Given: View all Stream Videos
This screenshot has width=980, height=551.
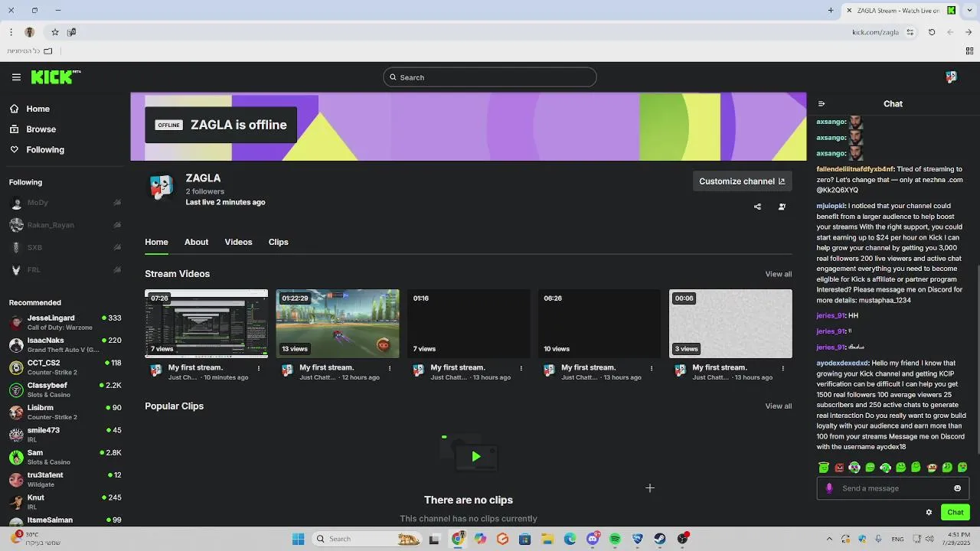Looking at the screenshot, I should [778, 274].
